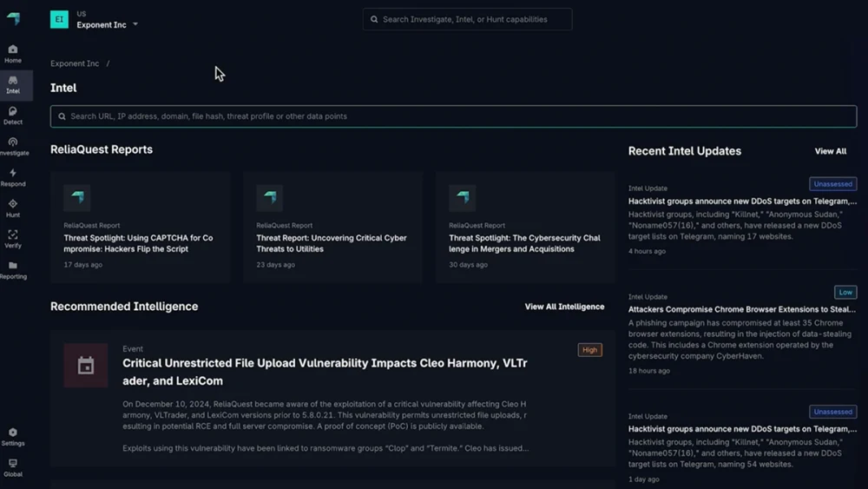This screenshot has width=868, height=489.
Task: Open the Home section icon
Action: [13, 50]
